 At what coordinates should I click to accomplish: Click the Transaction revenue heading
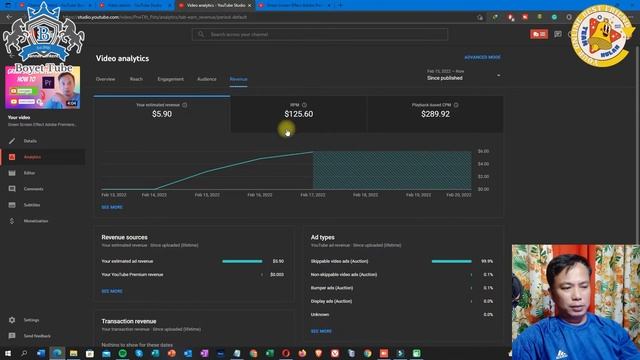pyautogui.click(x=129, y=321)
